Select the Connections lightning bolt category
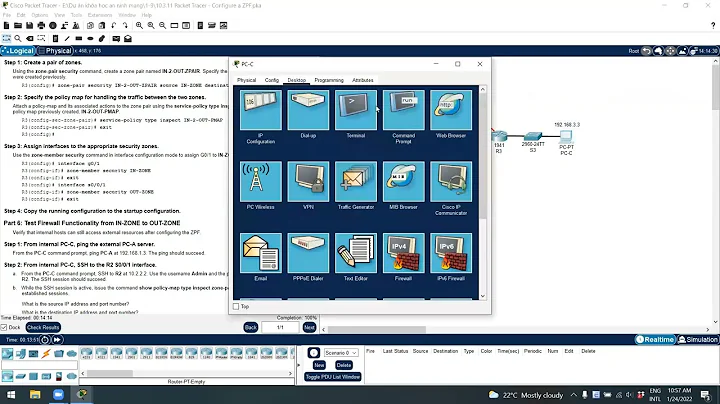The image size is (720, 404). [x=46, y=354]
